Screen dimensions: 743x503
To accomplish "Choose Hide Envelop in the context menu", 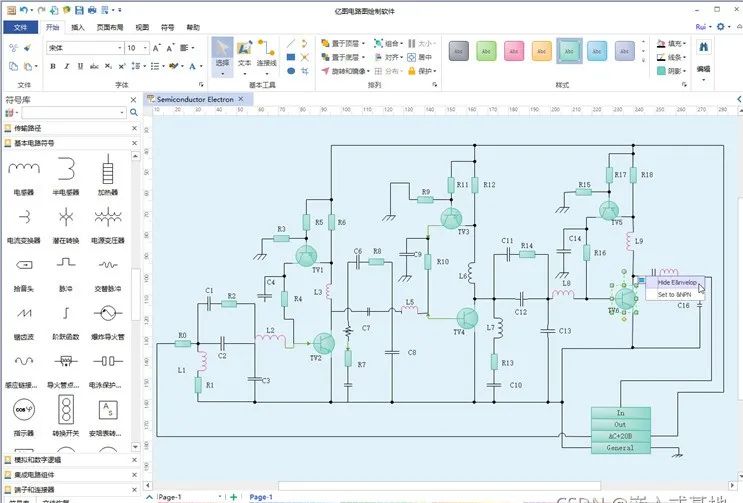I will [x=676, y=282].
